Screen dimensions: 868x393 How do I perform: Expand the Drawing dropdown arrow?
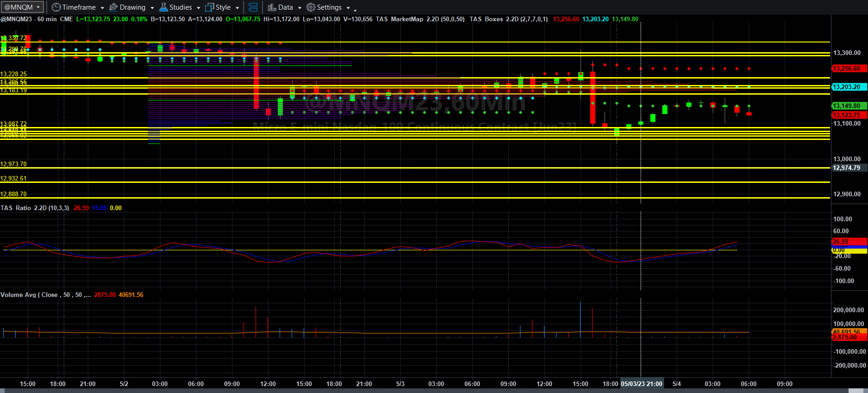(x=152, y=8)
